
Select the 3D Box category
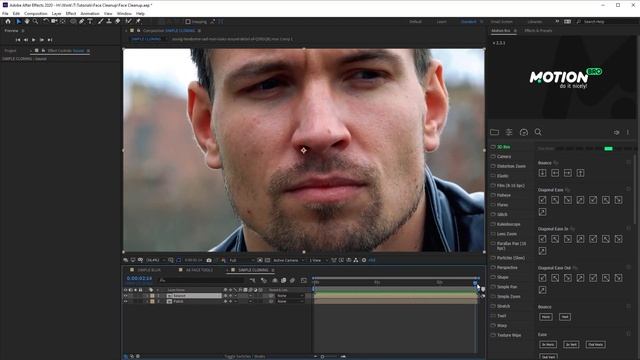click(503, 147)
